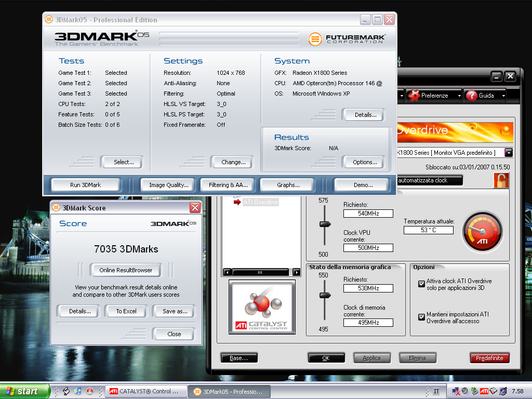Image resolution: width=532 pixels, height=399 pixels.
Task: Open the Windows Start menu
Action: [24, 392]
